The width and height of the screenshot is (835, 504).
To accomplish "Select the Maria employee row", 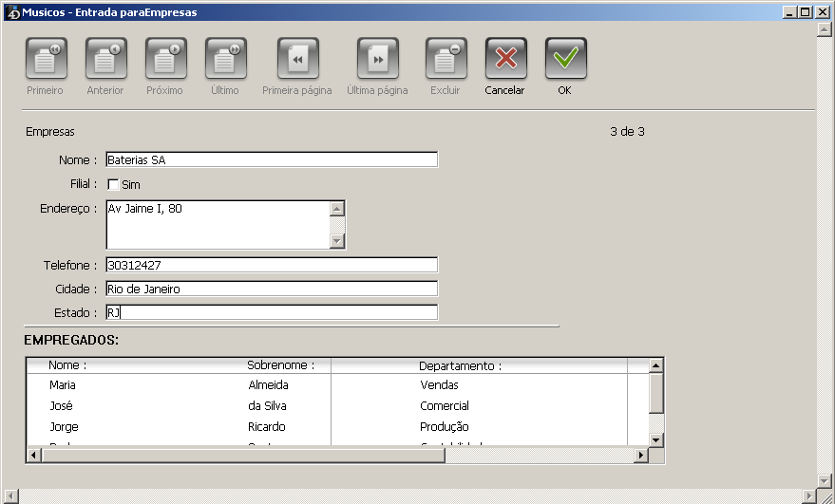I will pyautogui.click(x=64, y=385).
